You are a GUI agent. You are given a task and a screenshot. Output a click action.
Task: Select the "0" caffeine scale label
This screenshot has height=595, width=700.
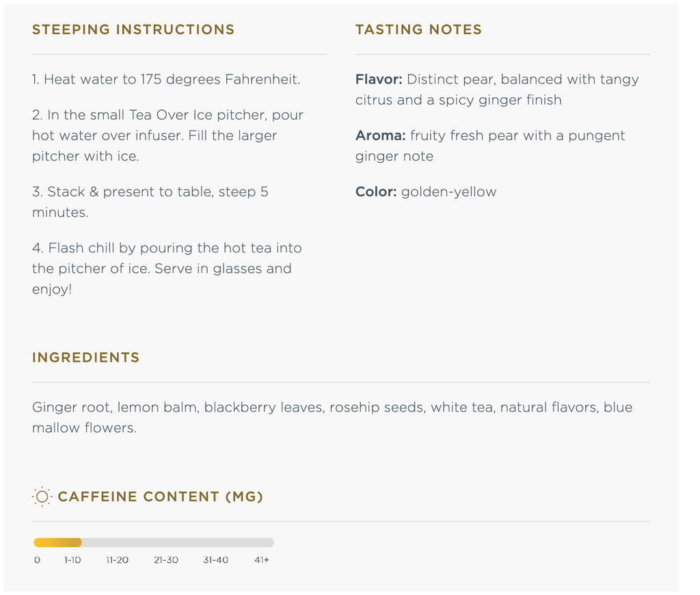pyautogui.click(x=37, y=560)
